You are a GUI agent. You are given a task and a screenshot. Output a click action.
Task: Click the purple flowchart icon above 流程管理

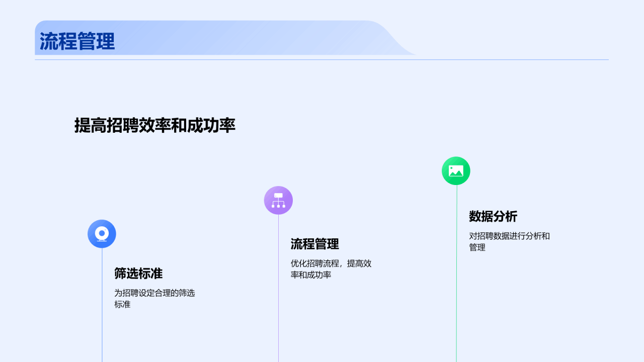tap(278, 200)
